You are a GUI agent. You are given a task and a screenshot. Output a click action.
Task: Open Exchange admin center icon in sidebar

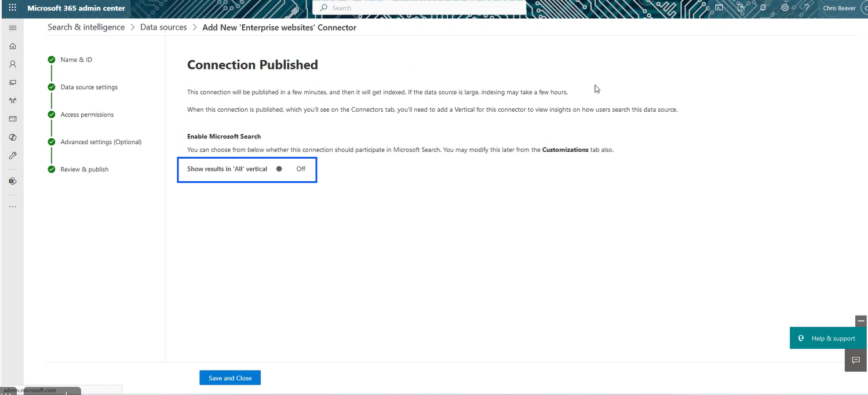[12, 181]
